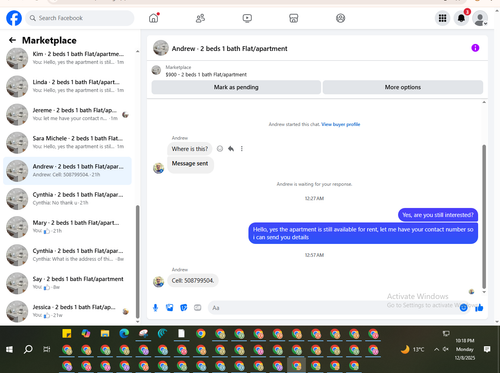
Task: Open Microsoft Edge from the taskbar
Action: tap(124, 333)
